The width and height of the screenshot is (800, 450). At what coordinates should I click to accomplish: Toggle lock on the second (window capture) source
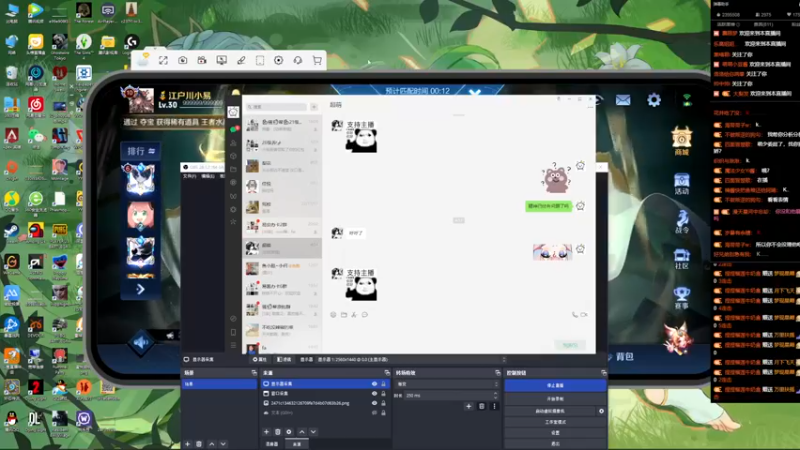pos(384,393)
